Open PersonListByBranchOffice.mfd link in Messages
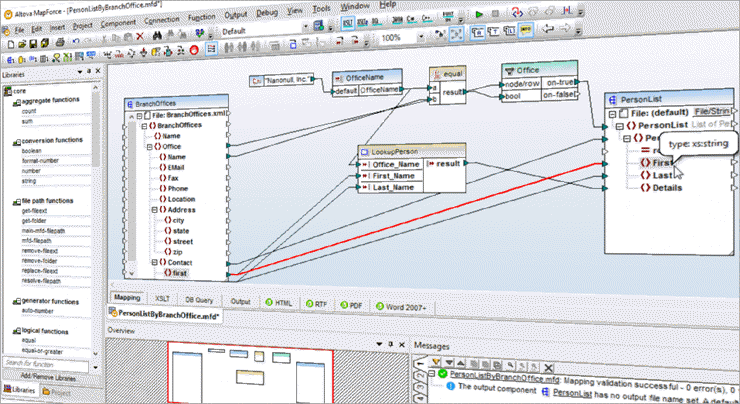 click(x=504, y=376)
